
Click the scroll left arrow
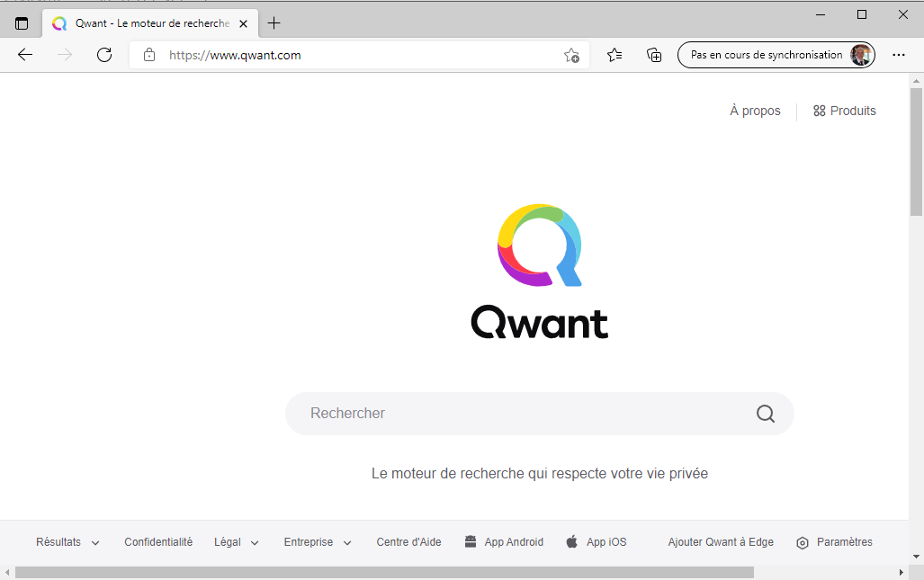[7, 572]
